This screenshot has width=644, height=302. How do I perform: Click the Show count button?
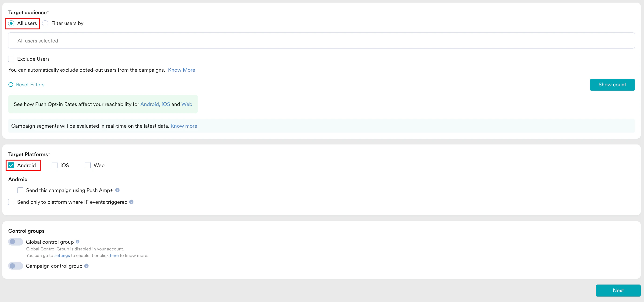pyautogui.click(x=612, y=85)
